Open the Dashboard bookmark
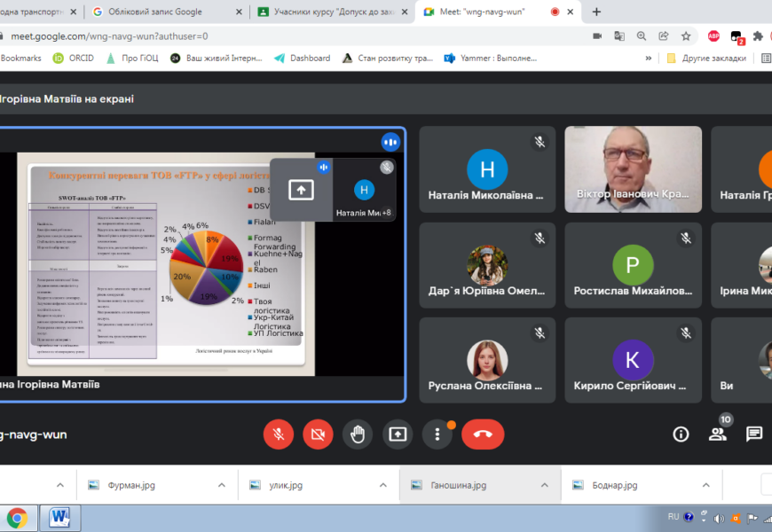 [302, 59]
